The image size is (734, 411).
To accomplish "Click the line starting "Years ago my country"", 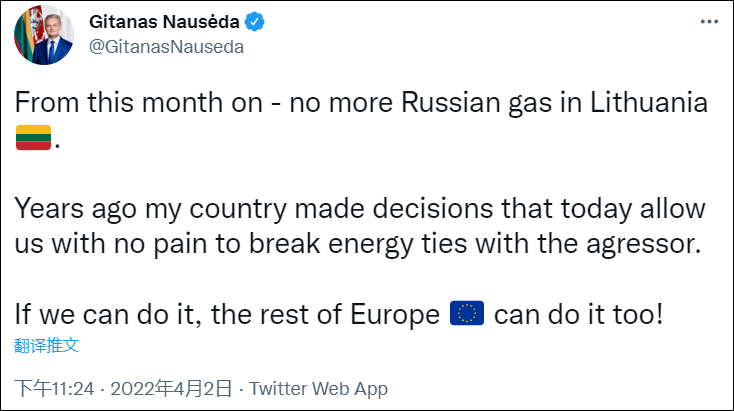I will tap(360, 209).
